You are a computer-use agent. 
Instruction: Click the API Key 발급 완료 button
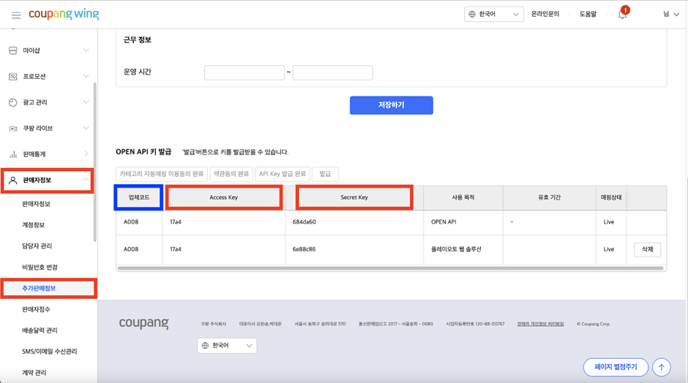pyautogui.click(x=282, y=174)
